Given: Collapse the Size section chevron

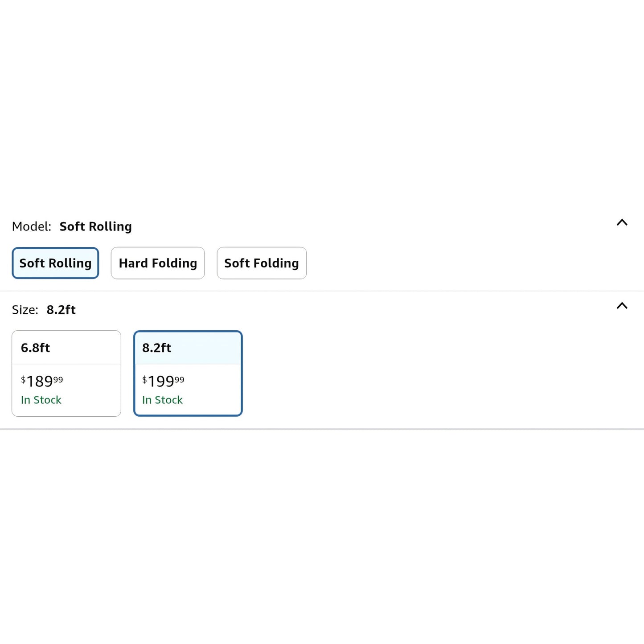Looking at the screenshot, I should [x=622, y=306].
